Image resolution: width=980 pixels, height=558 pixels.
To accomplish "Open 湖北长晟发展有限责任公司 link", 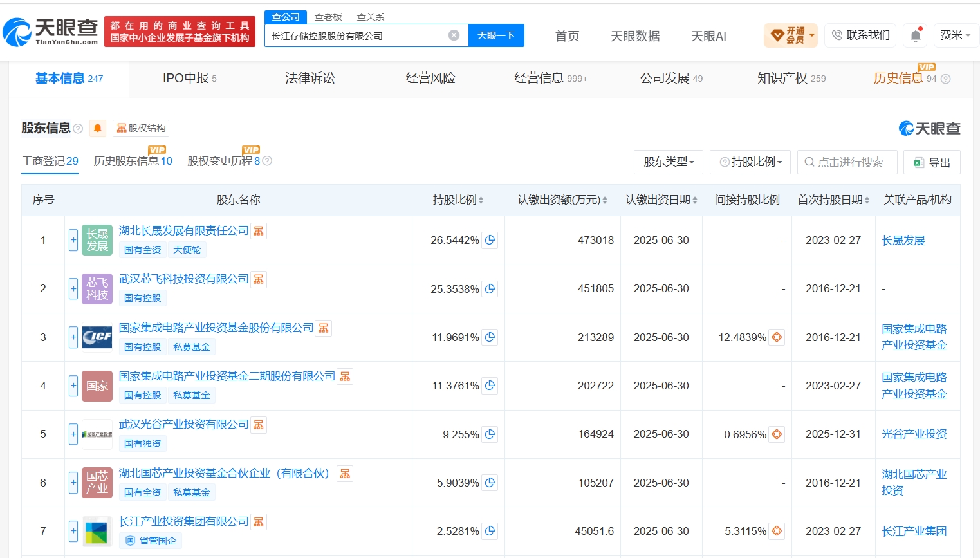I will (x=183, y=230).
